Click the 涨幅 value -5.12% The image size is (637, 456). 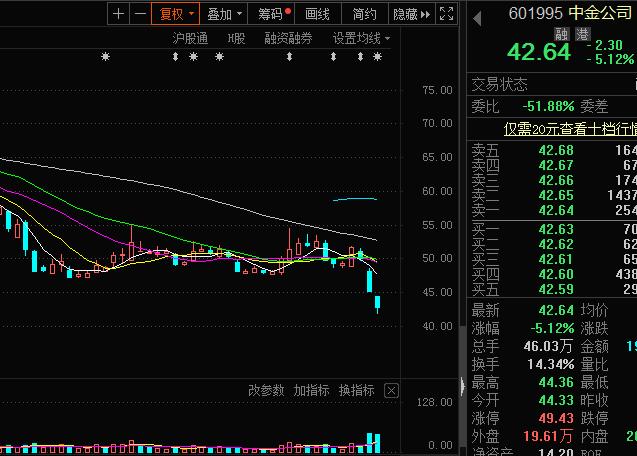point(552,328)
